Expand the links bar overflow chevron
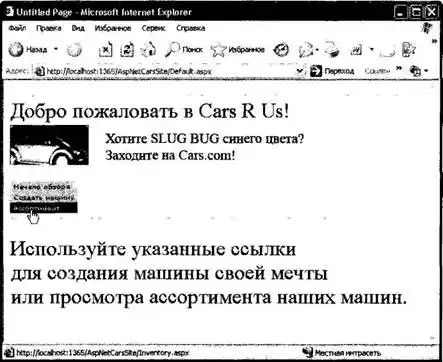Screen dimensions: 443x362 399,68
